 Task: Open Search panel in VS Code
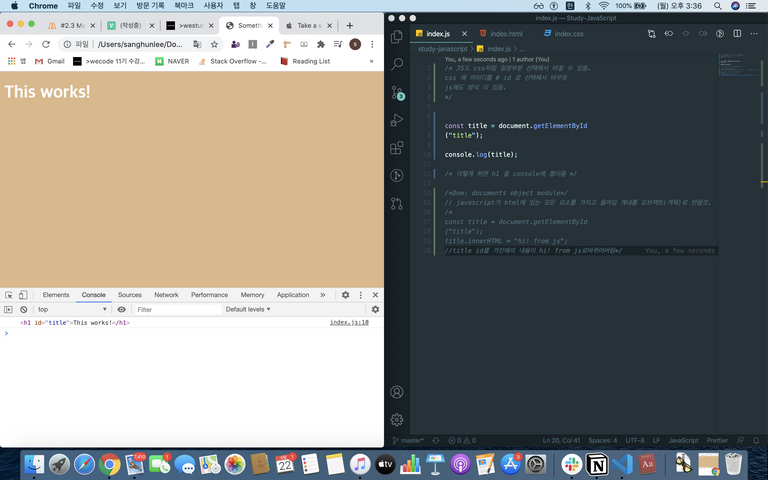pyautogui.click(x=397, y=64)
